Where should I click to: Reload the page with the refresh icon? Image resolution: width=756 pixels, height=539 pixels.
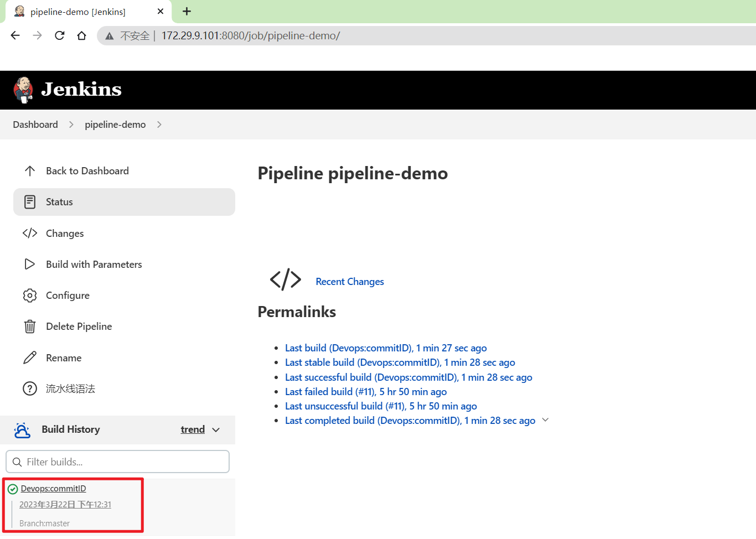(60, 35)
